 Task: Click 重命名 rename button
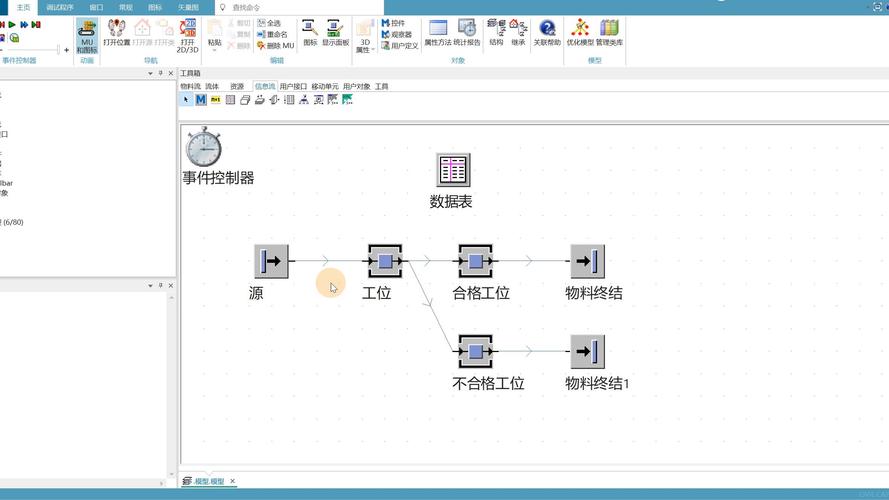click(x=273, y=34)
